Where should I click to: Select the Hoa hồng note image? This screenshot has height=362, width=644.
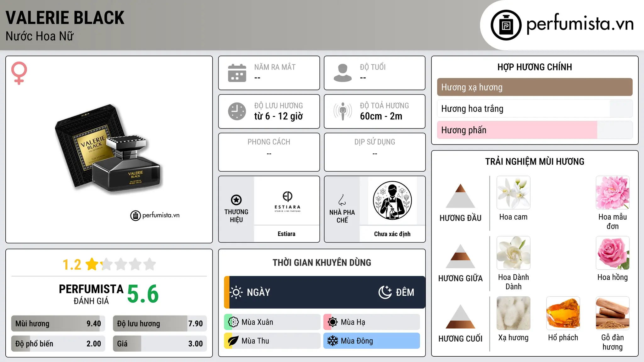[x=613, y=253]
